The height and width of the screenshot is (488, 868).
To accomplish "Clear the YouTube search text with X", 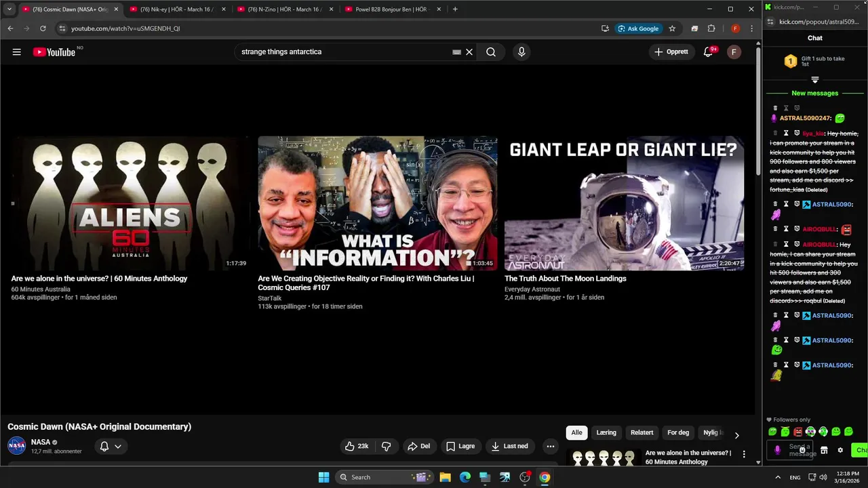I will pyautogui.click(x=469, y=52).
